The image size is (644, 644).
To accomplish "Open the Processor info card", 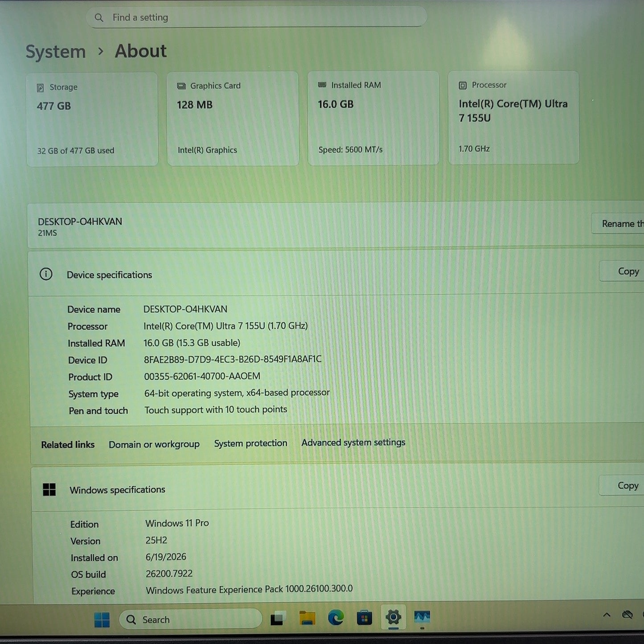I will (513, 118).
